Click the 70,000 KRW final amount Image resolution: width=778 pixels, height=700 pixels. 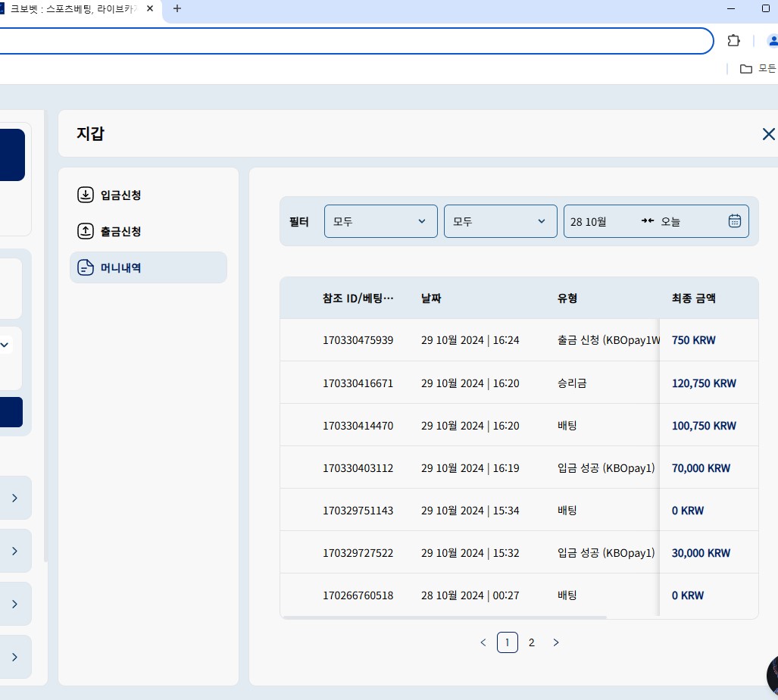[701, 468]
